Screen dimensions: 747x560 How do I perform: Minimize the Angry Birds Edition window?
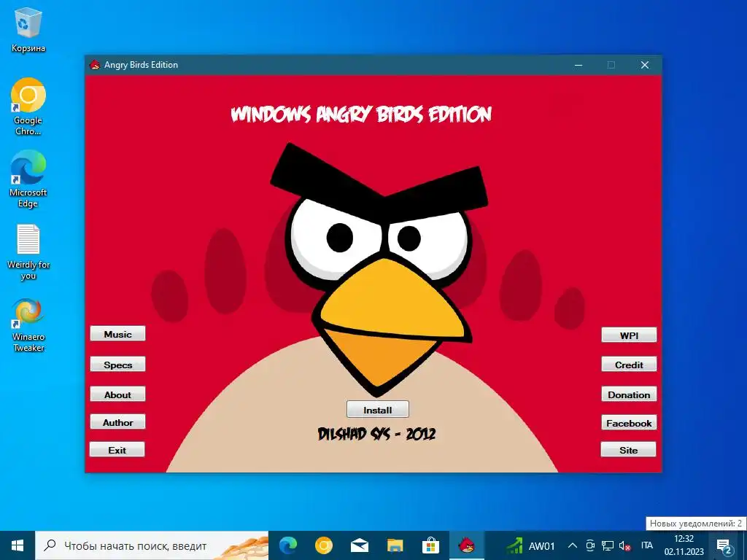[x=578, y=65]
